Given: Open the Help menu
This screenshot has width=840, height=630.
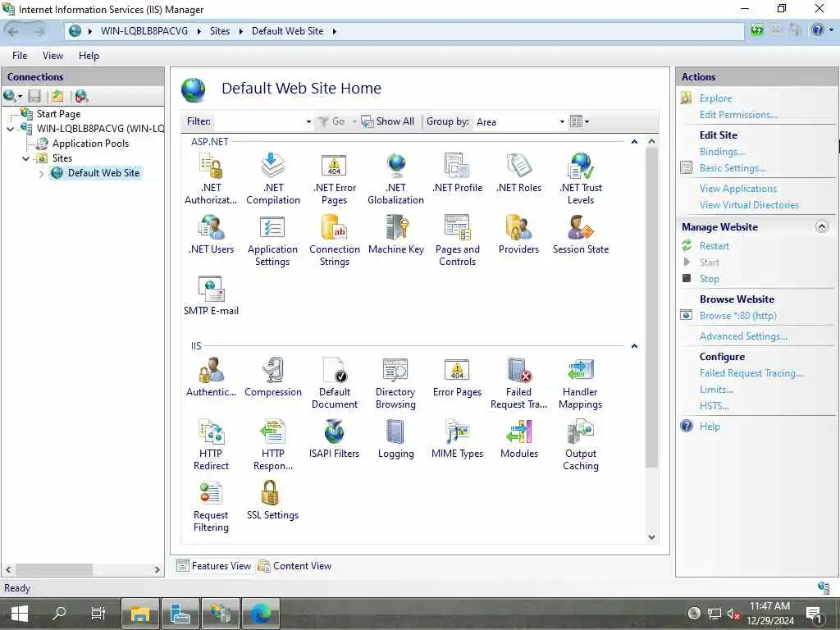Looking at the screenshot, I should [89, 56].
